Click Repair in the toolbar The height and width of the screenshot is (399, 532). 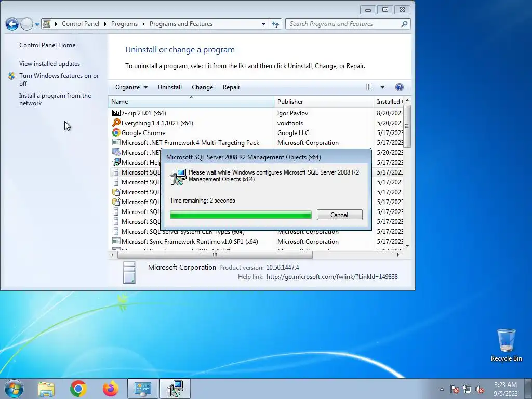click(231, 87)
